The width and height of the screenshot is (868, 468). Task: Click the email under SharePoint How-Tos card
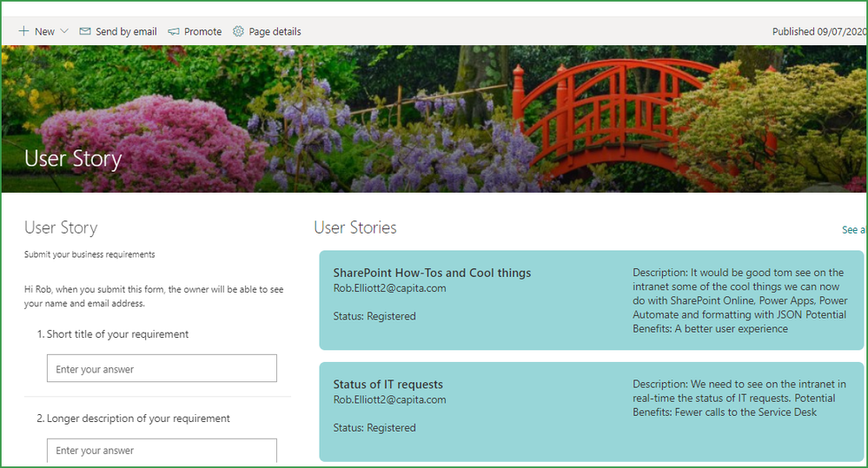point(390,288)
